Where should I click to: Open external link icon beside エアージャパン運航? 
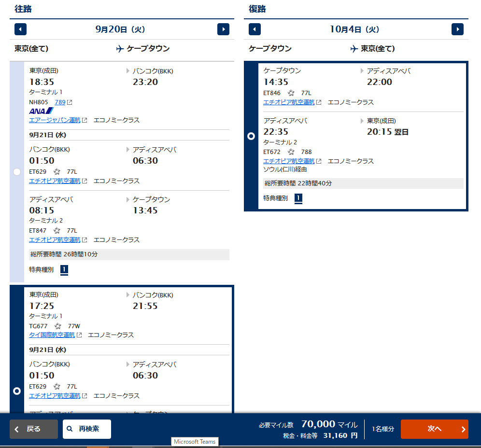tap(85, 120)
